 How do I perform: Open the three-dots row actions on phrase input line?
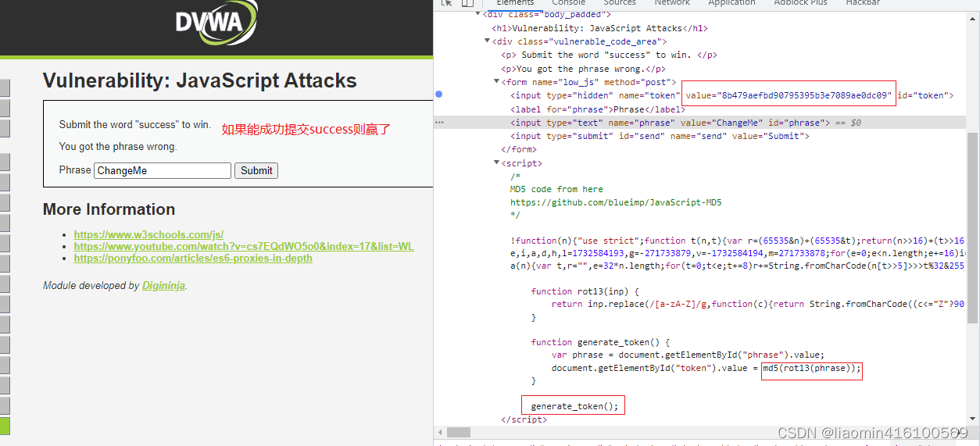439,123
